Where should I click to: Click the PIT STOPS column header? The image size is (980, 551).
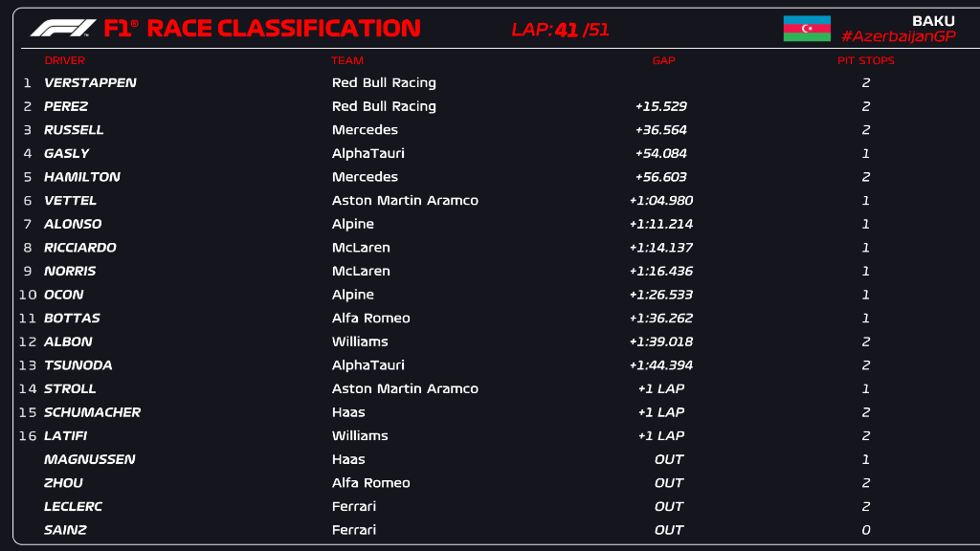[865, 60]
